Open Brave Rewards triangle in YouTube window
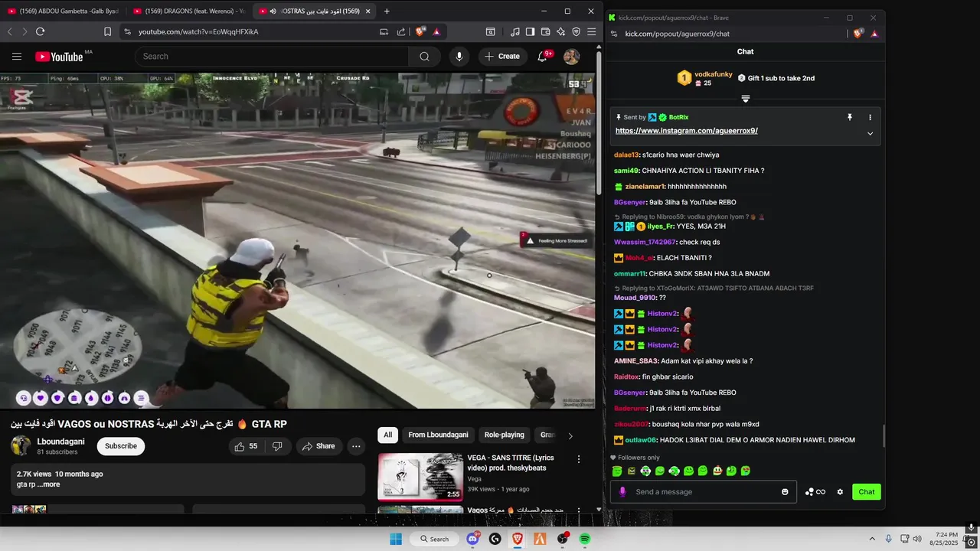980x551 pixels. pos(436,31)
